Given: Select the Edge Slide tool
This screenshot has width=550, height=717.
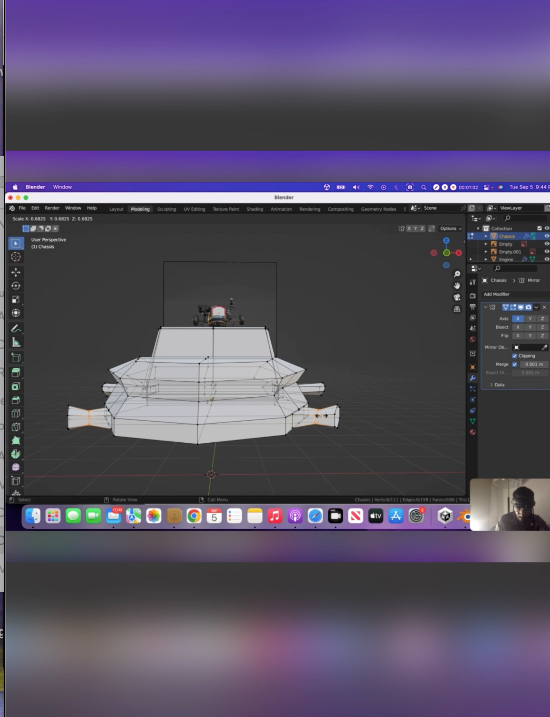Looking at the screenshot, I should [16, 481].
